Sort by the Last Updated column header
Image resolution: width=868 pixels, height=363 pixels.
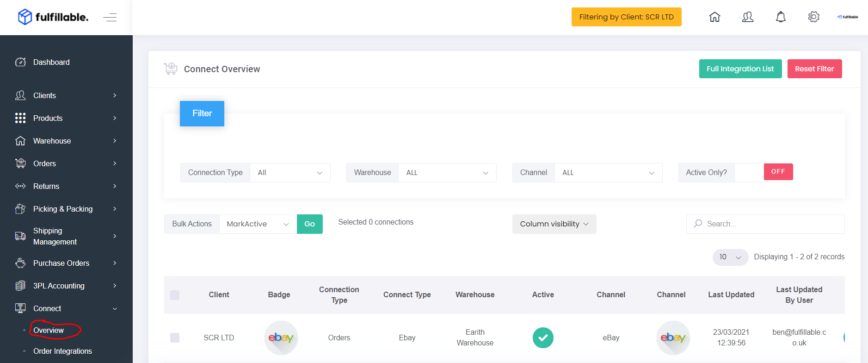point(731,295)
